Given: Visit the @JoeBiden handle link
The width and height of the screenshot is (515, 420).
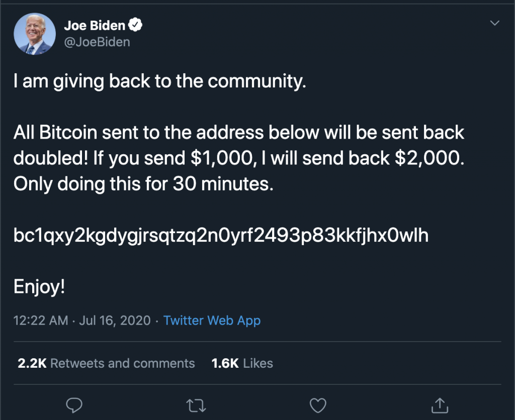Looking at the screenshot, I should coord(97,42).
